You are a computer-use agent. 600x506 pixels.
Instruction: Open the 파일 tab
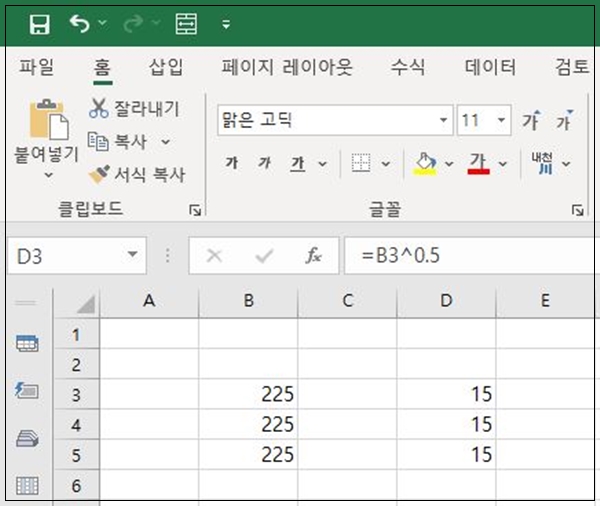(37, 67)
